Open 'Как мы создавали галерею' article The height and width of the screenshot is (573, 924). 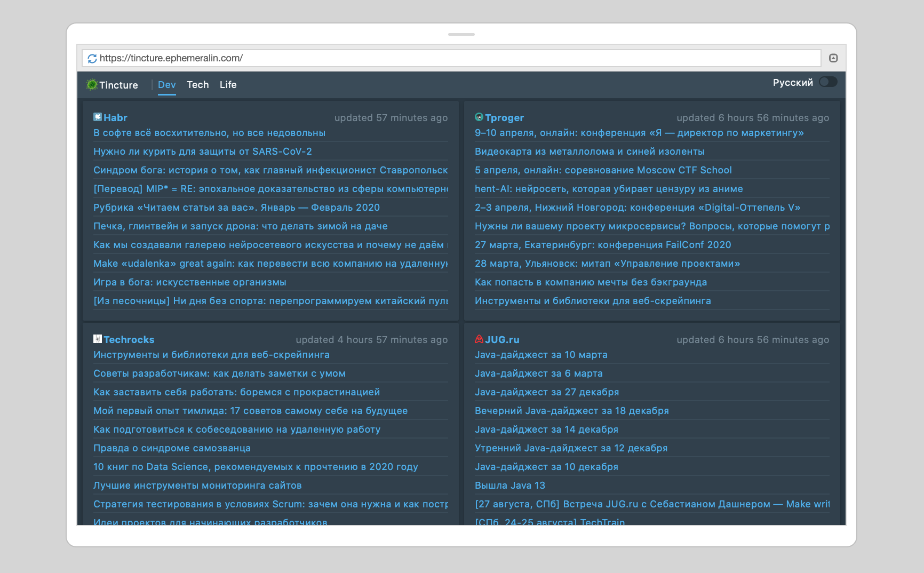click(x=270, y=245)
